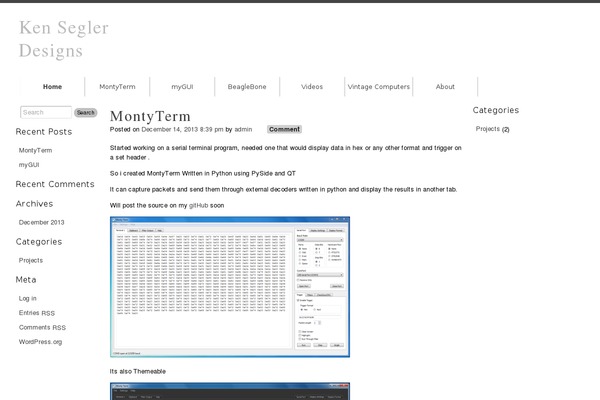This screenshot has width=600, height=400.
Task: Click the Search button
Action: click(x=85, y=113)
